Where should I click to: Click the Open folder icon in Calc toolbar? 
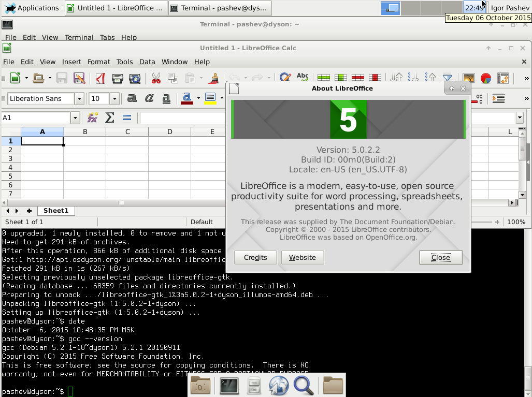pyautogui.click(x=38, y=78)
